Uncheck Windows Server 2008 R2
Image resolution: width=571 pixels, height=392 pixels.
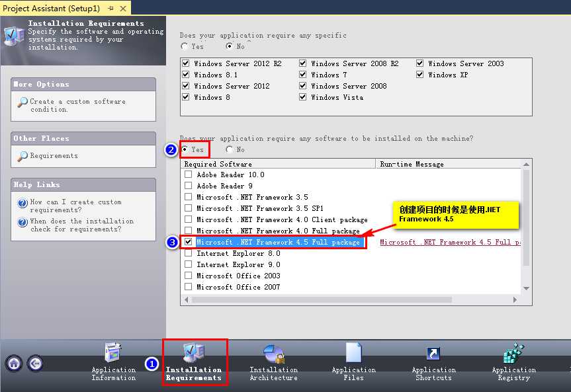click(302, 63)
